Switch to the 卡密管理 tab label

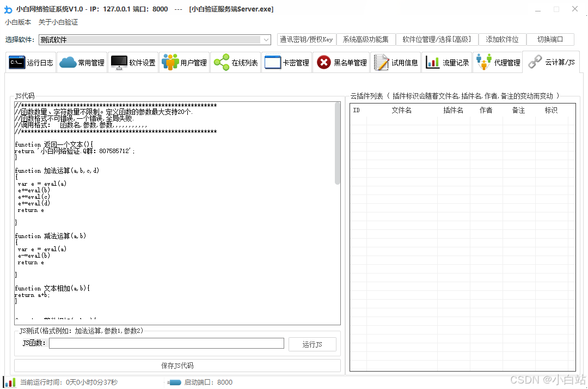point(296,63)
